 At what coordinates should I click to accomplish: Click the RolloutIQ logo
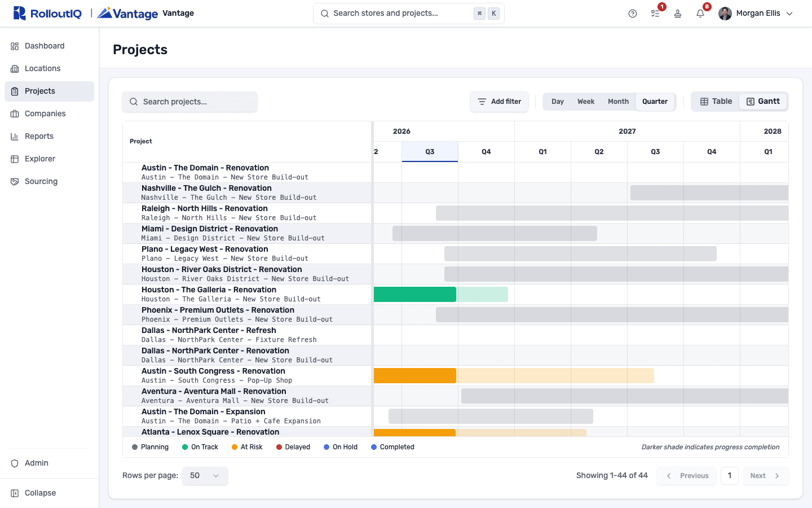pyautogui.click(x=47, y=14)
